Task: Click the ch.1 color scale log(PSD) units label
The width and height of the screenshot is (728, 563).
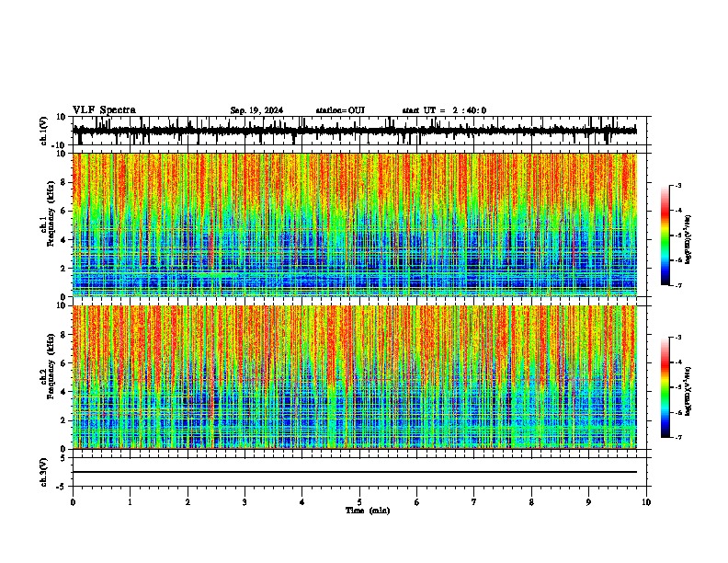Action: 688,239
